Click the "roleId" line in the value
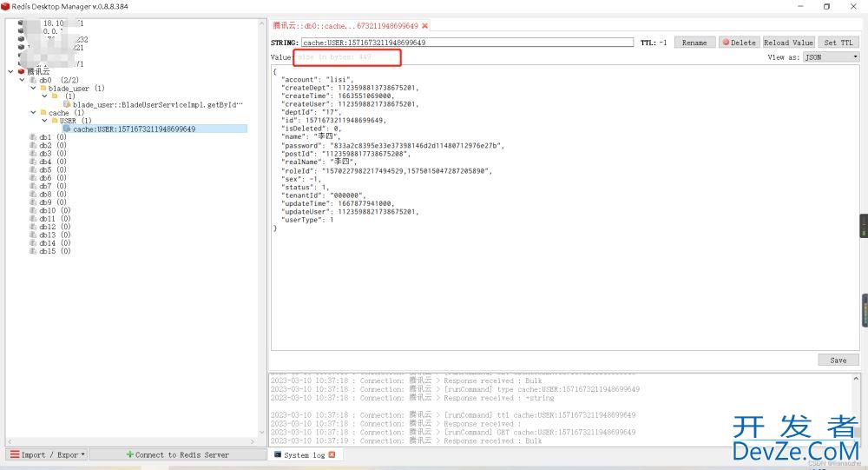 click(x=386, y=170)
